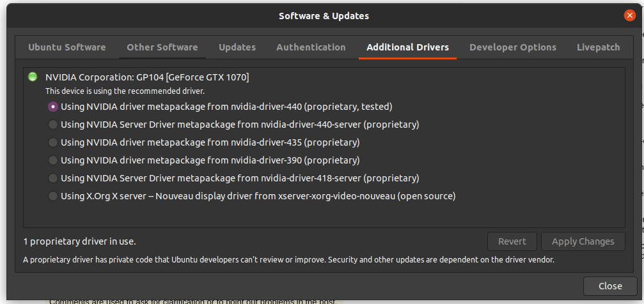Select the nvidia-driver-440-server option
Screen dimensions: 644x304
pyautogui.click(x=54, y=125)
